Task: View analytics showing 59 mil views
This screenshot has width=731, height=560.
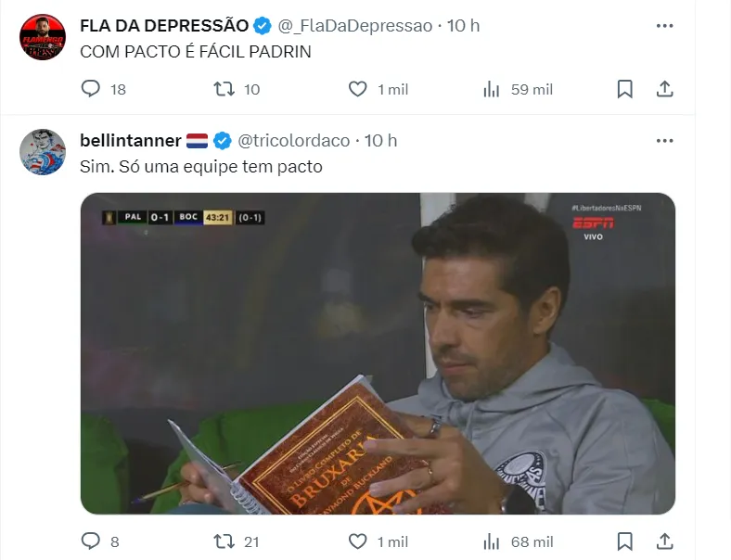Action: pos(518,89)
